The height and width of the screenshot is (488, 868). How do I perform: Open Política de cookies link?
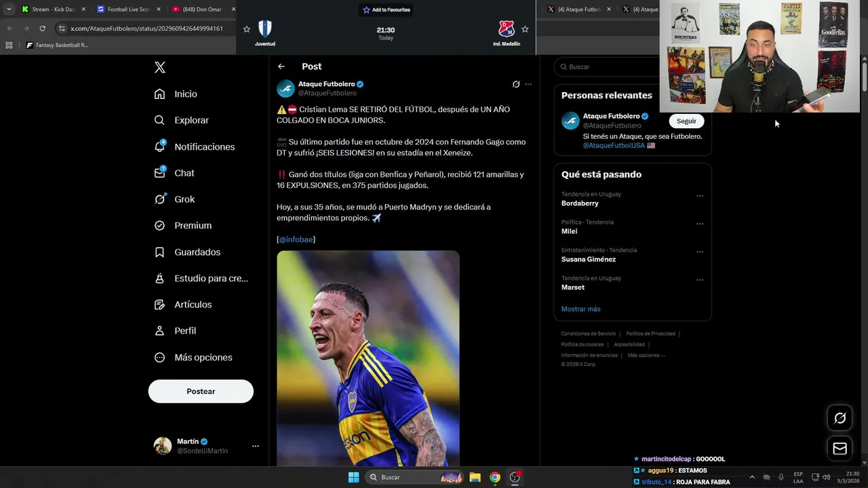pos(582,344)
